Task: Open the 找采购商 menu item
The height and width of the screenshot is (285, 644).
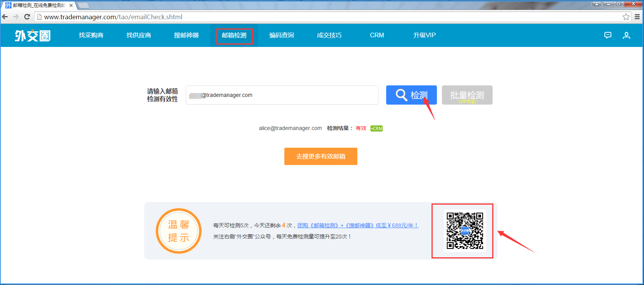Action: click(91, 35)
